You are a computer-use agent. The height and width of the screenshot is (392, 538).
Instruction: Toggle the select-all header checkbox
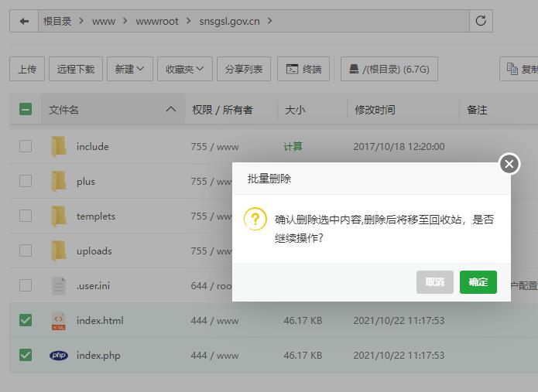26,109
